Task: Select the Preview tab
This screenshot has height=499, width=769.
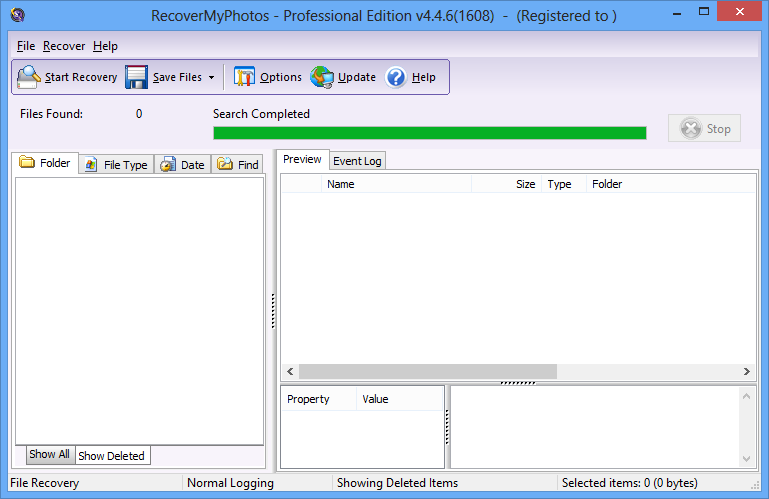Action: (302, 159)
